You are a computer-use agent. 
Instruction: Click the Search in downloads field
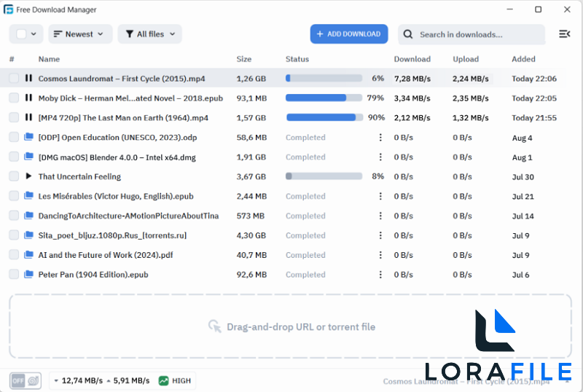click(x=472, y=34)
